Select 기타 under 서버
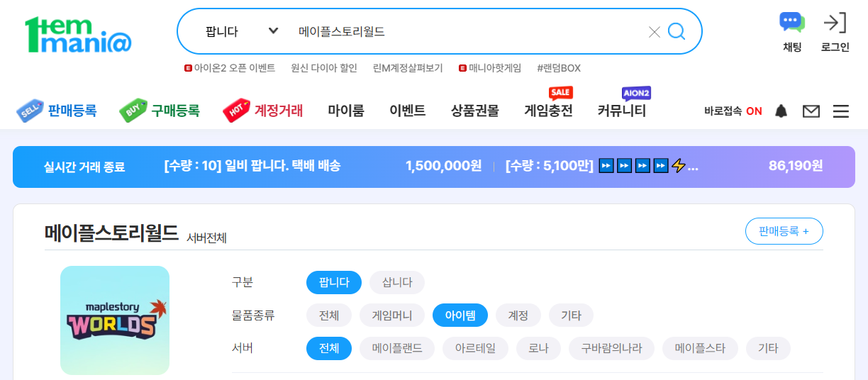 coord(768,348)
